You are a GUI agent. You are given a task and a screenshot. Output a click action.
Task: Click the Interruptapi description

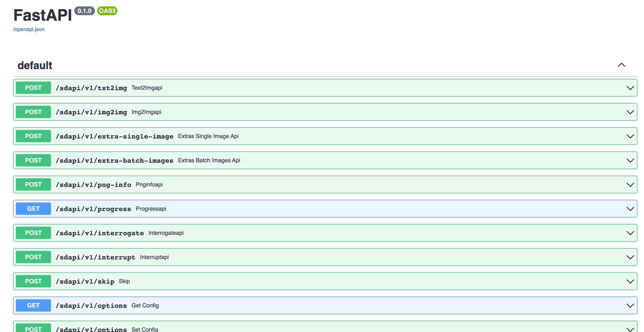pos(154,257)
